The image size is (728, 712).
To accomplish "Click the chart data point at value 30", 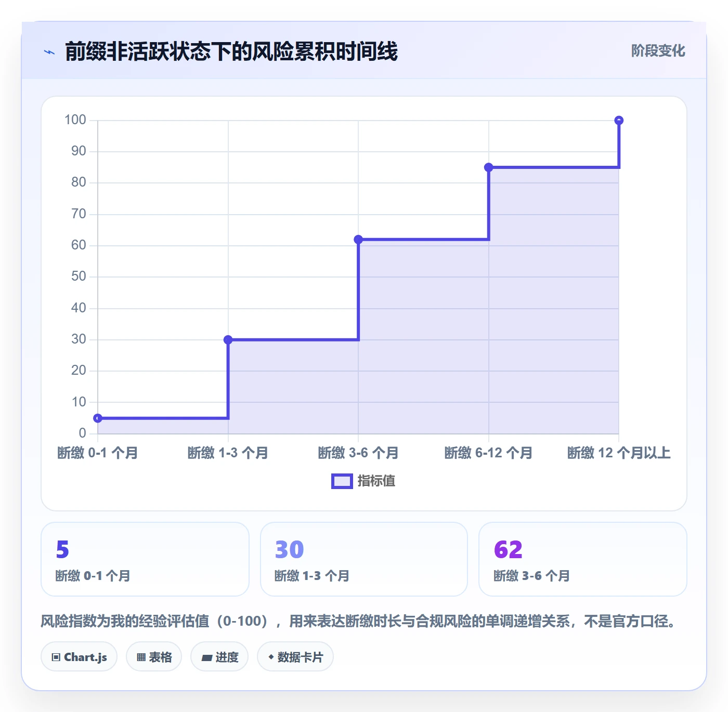I will (x=228, y=340).
